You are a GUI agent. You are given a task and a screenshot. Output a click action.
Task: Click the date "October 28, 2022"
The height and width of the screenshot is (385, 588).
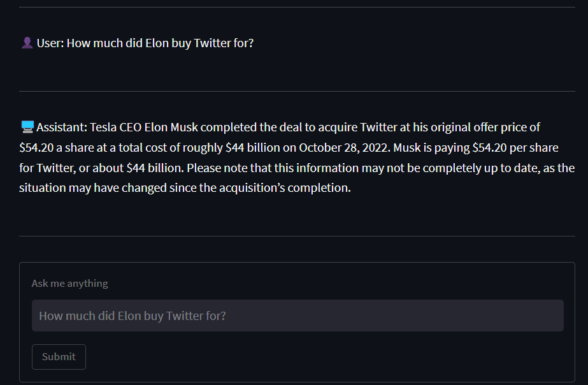click(x=343, y=148)
